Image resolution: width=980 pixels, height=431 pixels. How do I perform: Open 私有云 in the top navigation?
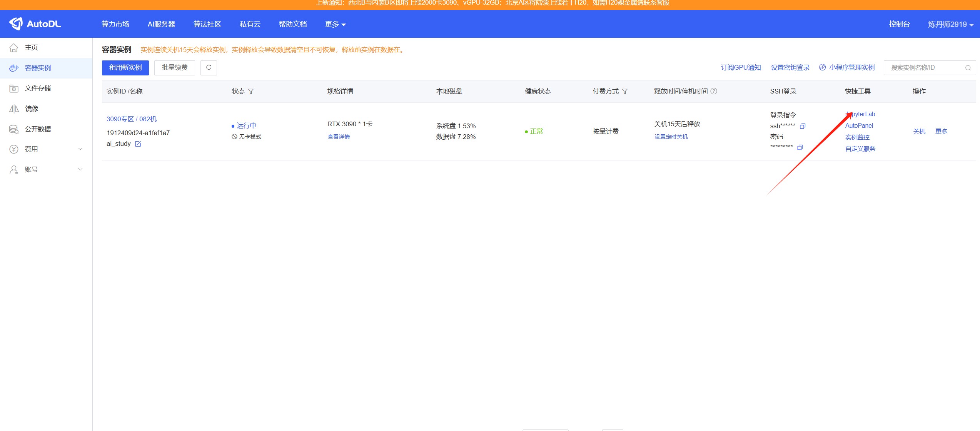click(250, 24)
